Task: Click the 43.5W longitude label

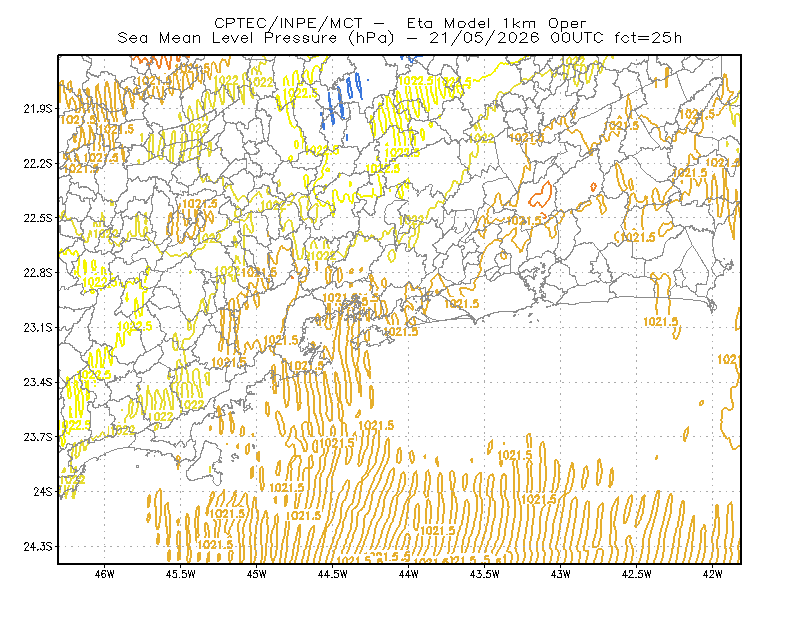Action: tap(484, 574)
